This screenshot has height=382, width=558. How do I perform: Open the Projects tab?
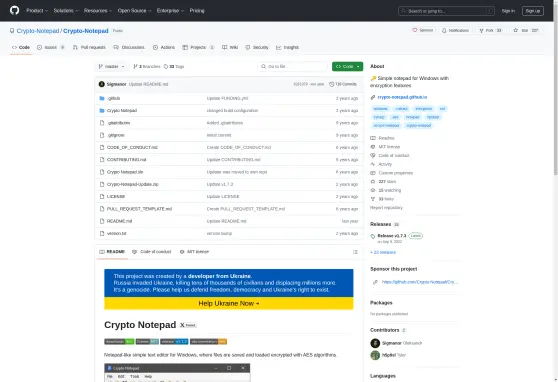coord(198,47)
